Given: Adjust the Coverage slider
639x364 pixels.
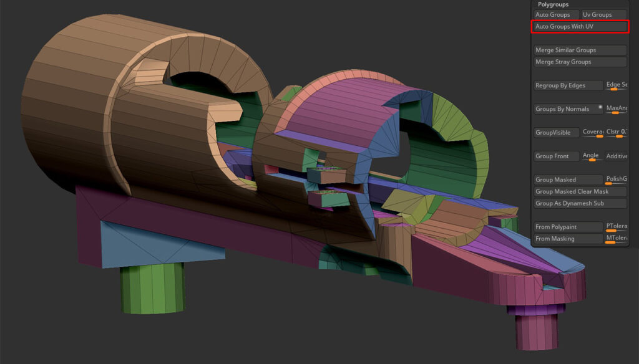Looking at the screenshot, I should [x=593, y=132].
